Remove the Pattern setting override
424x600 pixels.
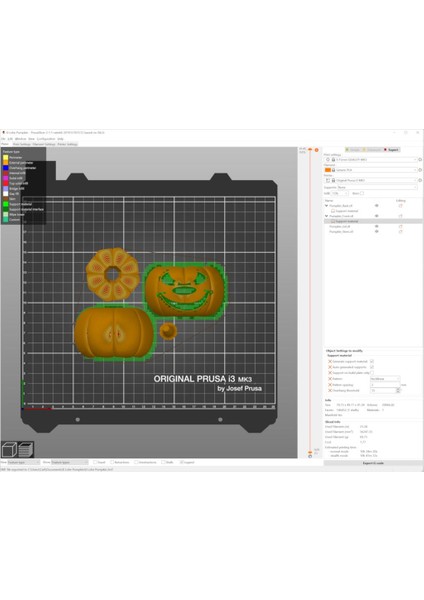[x=330, y=379]
